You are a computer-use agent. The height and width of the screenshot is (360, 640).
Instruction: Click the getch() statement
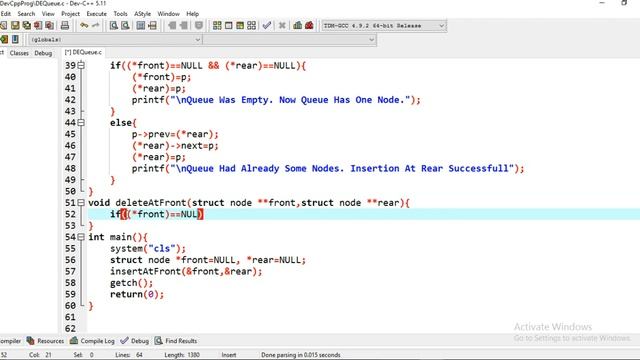click(x=131, y=283)
